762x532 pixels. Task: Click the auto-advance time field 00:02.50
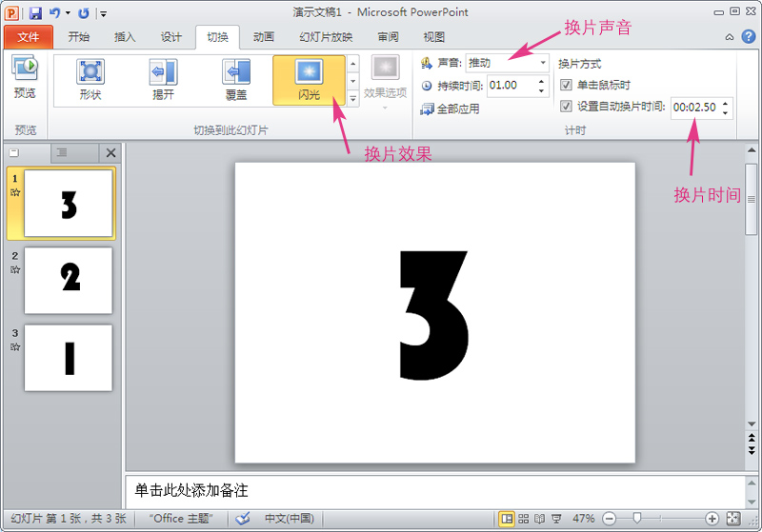[x=696, y=108]
